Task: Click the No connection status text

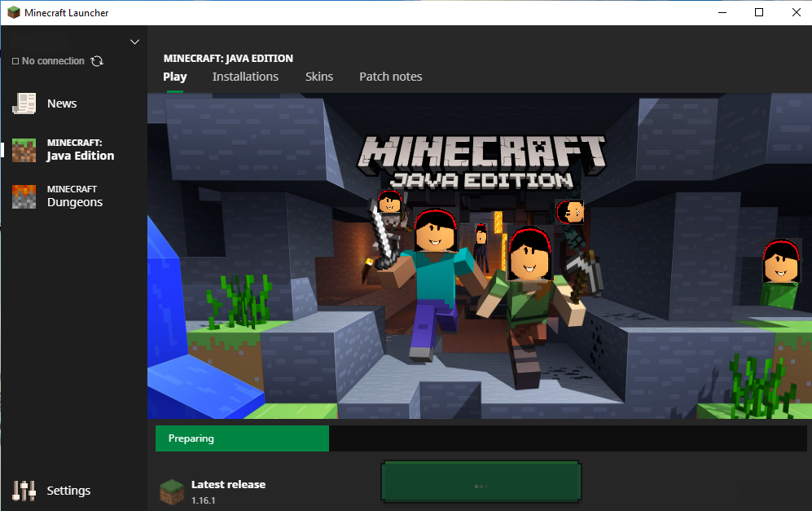Action: pyautogui.click(x=53, y=61)
